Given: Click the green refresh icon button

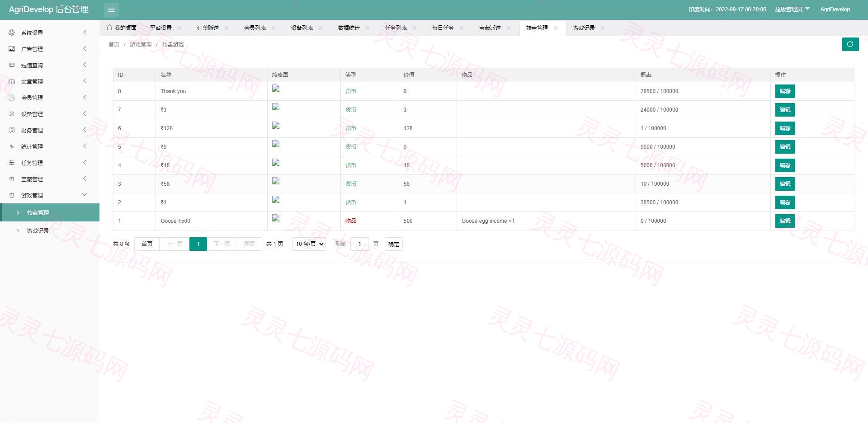Looking at the screenshot, I should tap(850, 44).
